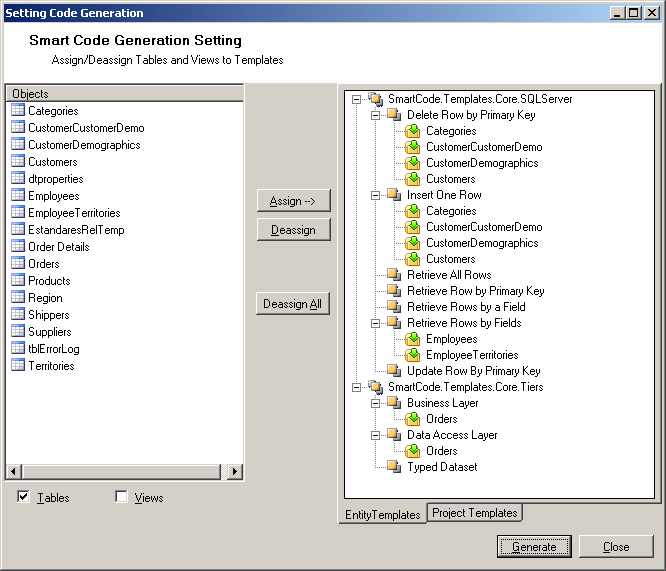Select CustomerDemographics under Insert One Row

coord(482,243)
